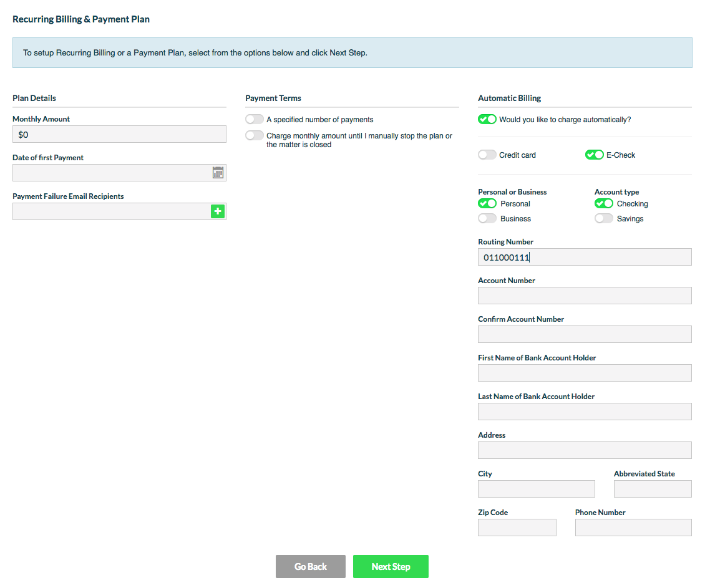Click the Monthly Amount input field

click(119, 134)
